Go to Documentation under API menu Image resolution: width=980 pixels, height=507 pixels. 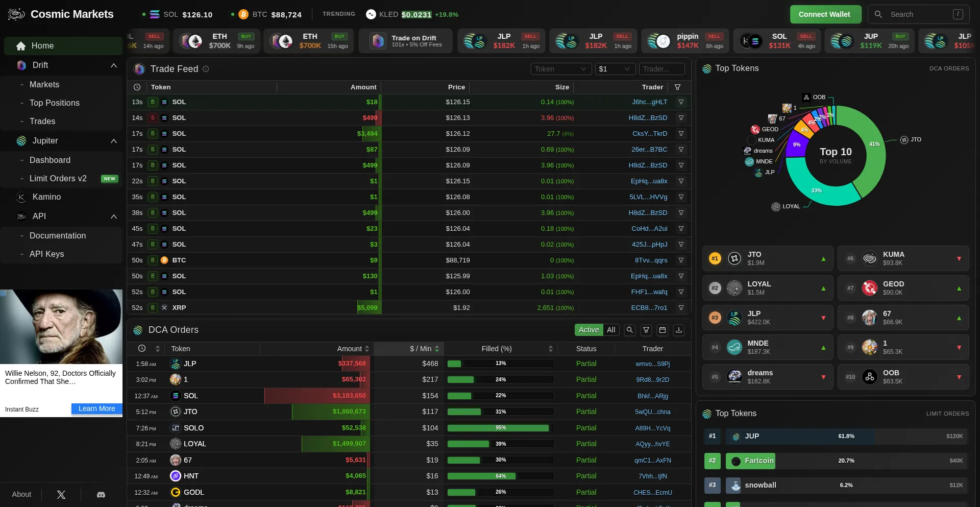58,236
